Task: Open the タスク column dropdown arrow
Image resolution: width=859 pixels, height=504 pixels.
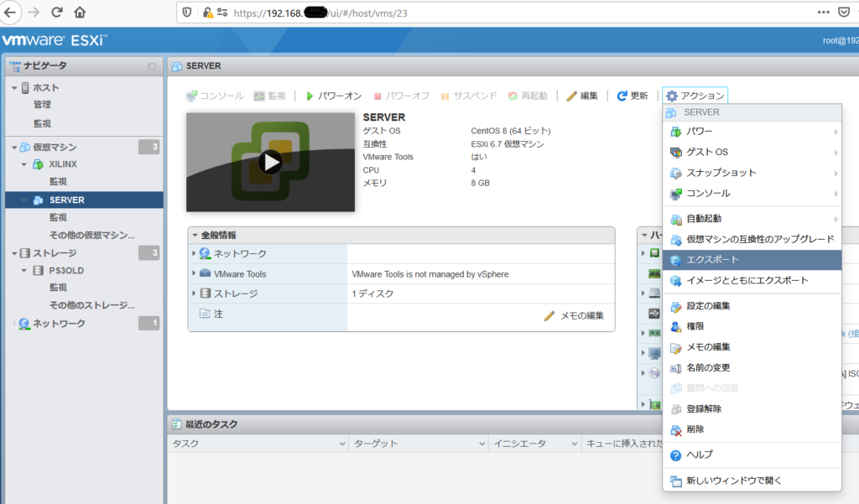Action: click(x=341, y=444)
